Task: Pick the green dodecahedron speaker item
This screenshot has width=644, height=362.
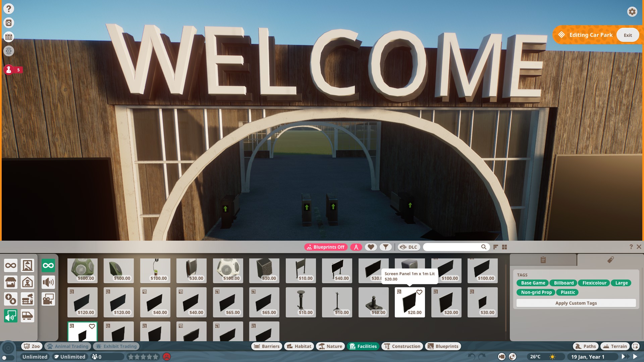Action: [x=83, y=270]
